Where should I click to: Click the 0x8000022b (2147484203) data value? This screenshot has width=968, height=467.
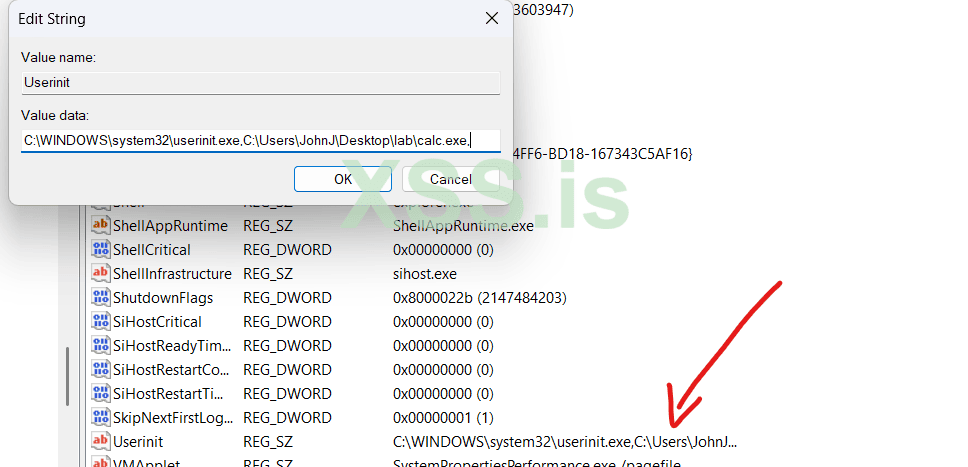click(x=480, y=298)
